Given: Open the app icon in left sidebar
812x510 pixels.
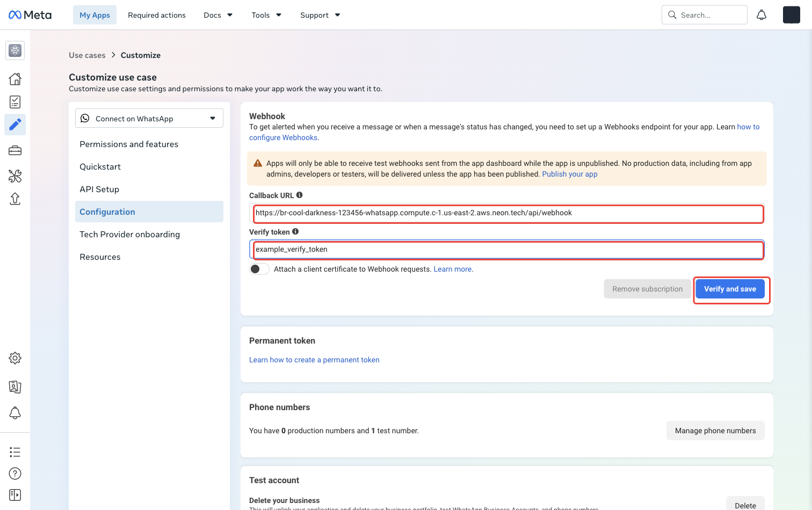Looking at the screenshot, I should [x=15, y=50].
